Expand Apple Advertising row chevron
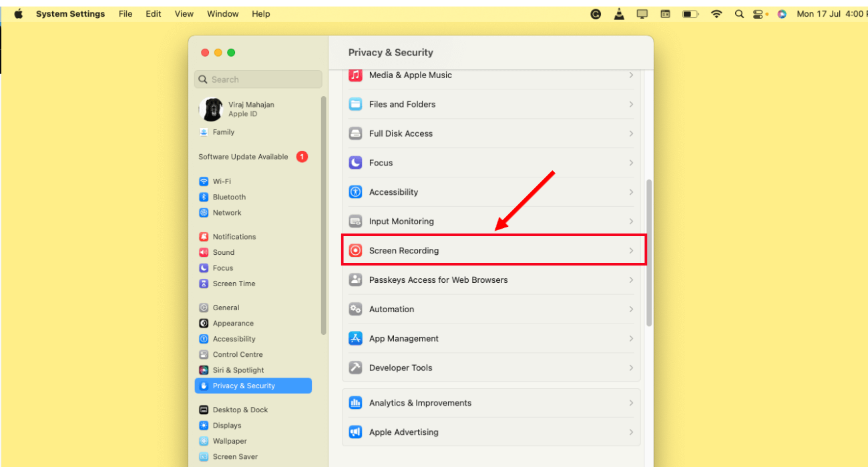868x467 pixels. pyautogui.click(x=631, y=432)
